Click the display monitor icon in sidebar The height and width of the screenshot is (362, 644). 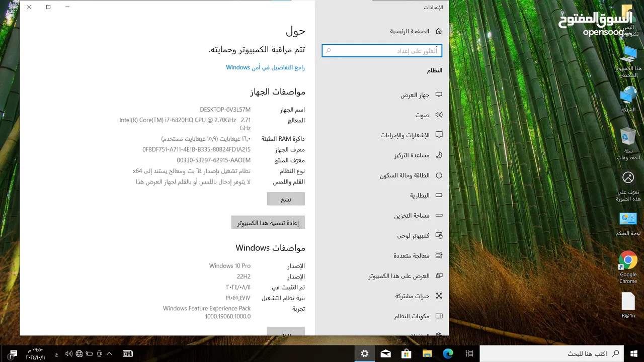tap(439, 95)
